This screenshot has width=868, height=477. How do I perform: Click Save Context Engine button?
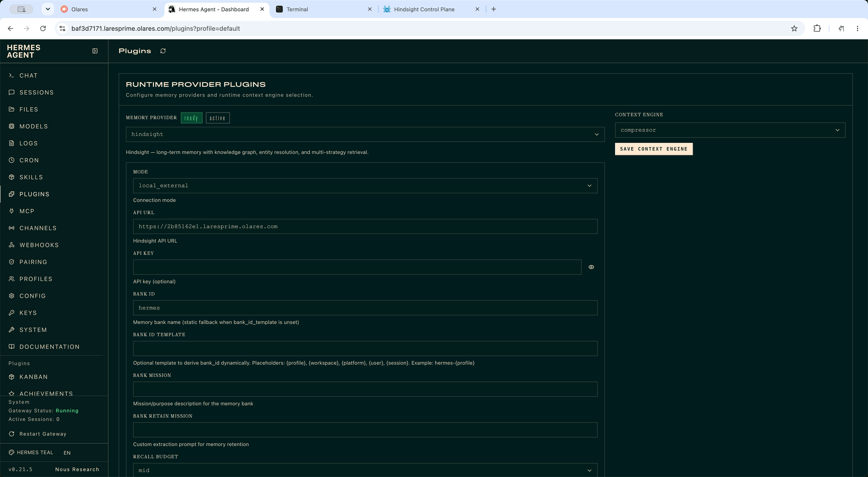[654, 149]
